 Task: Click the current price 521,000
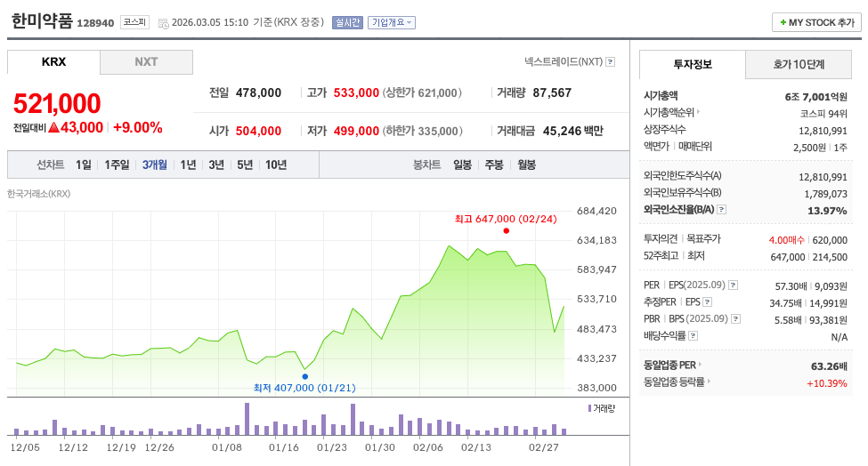pyautogui.click(x=57, y=103)
